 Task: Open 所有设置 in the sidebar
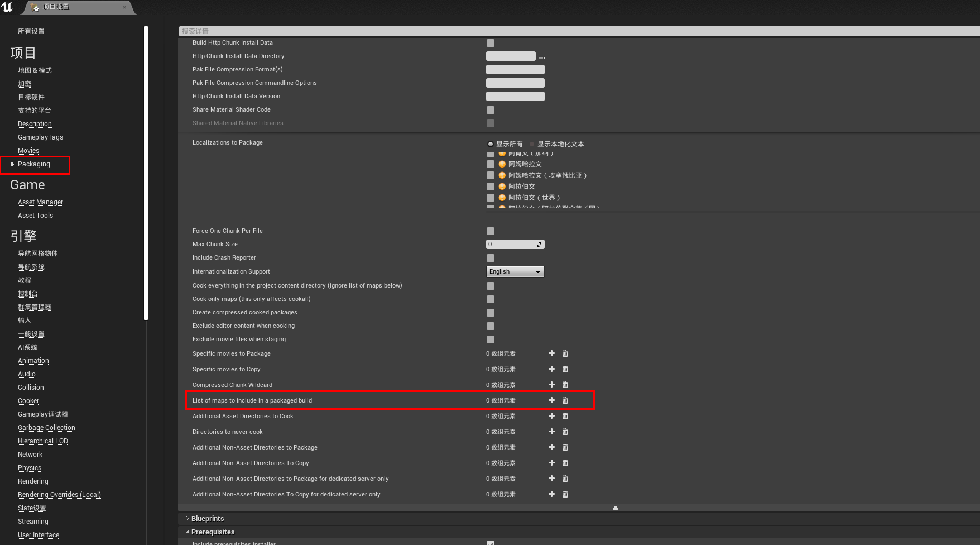31,31
